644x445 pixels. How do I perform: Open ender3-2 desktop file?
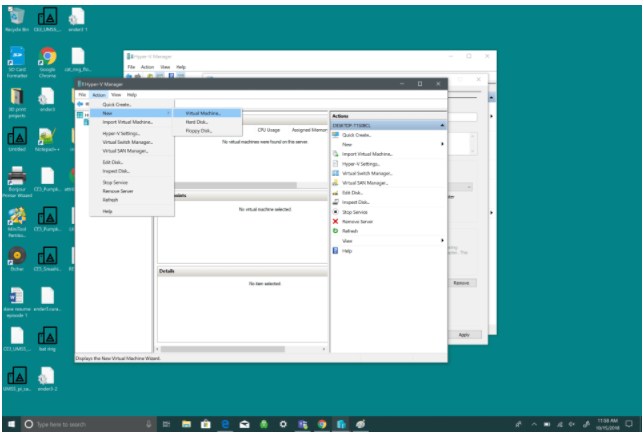[48, 379]
